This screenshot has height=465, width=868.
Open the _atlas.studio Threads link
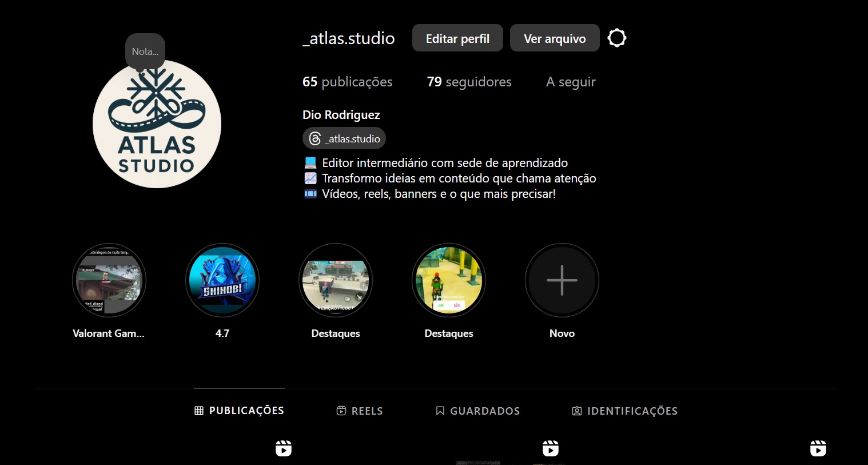[344, 138]
